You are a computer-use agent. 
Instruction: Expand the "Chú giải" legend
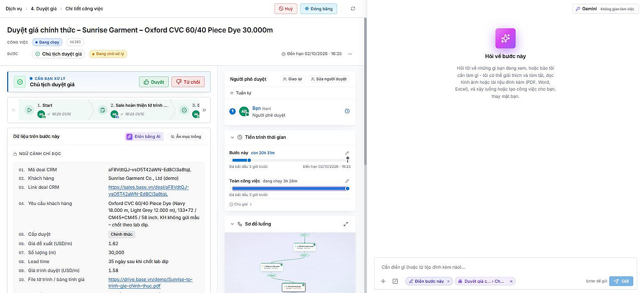coord(241,204)
